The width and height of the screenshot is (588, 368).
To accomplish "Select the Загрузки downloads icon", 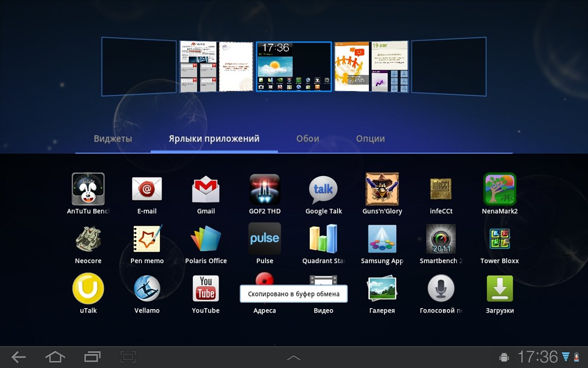I will click(500, 289).
